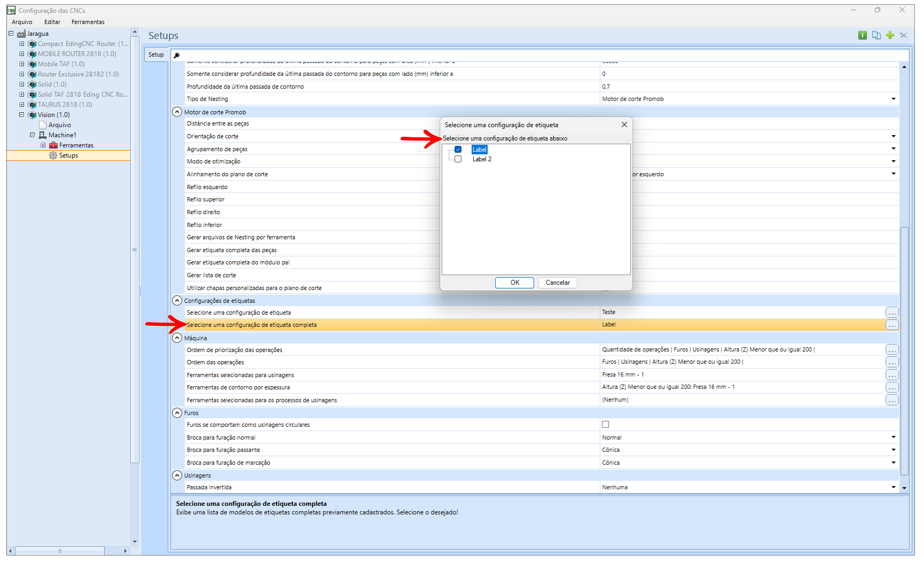Click the Vision (1.0) cube icon
This screenshot has width=924, height=563.
[x=32, y=115]
